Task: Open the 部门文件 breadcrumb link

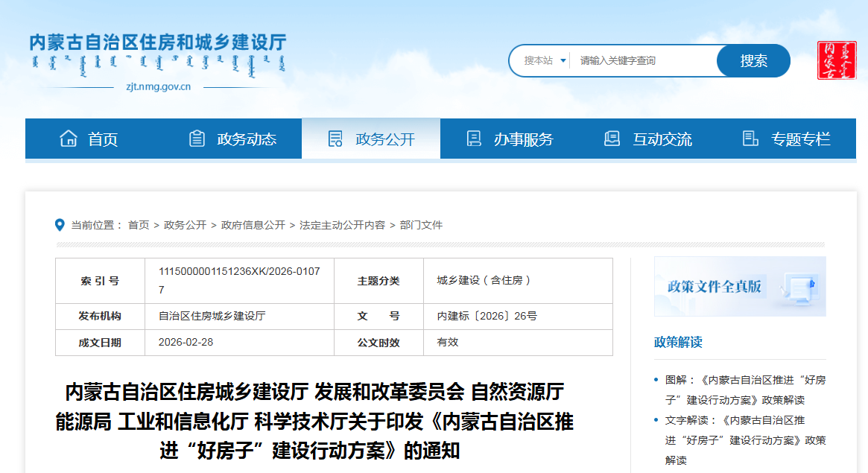Action: coord(421,225)
